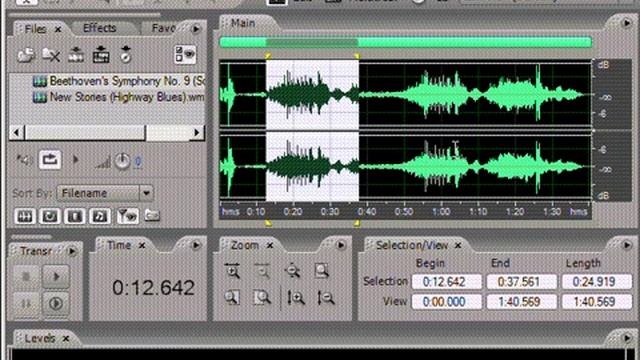
Task: Click the right arrow of file list scrollbar
Action: coord(197,132)
